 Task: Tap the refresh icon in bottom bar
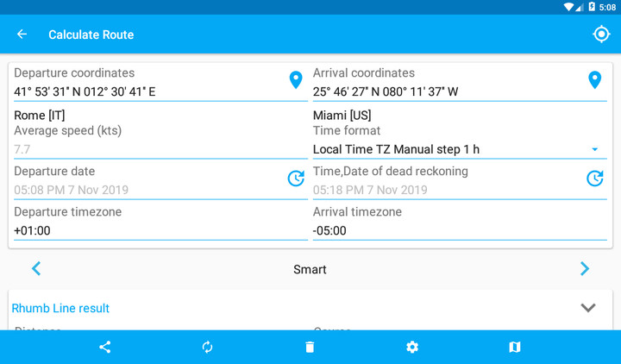tap(207, 347)
